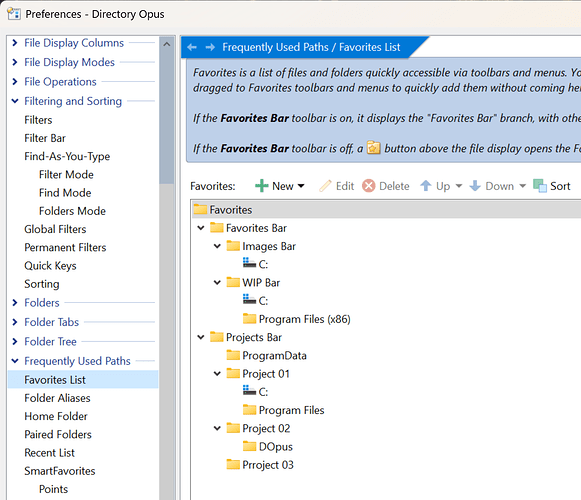Viewport: 581px width, 500px height.
Task: Collapse the Projects Bar branch
Action: point(201,337)
